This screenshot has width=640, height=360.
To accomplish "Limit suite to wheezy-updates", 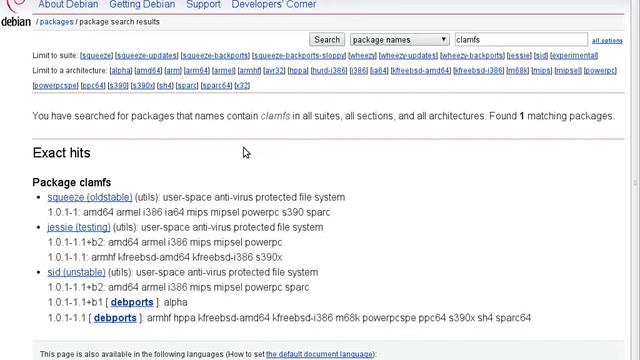I will 408,56.
